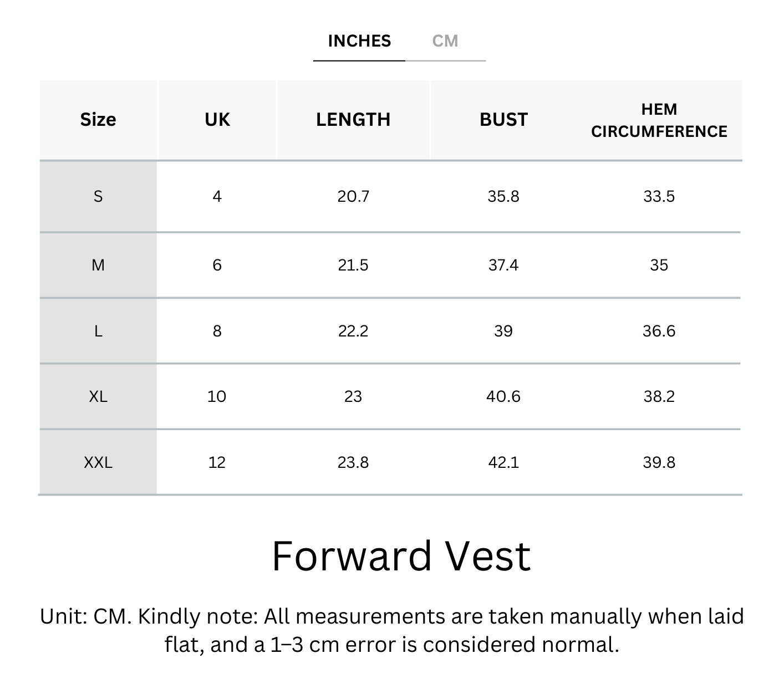Select the S size row label
The width and height of the screenshot is (784, 694).
click(98, 196)
